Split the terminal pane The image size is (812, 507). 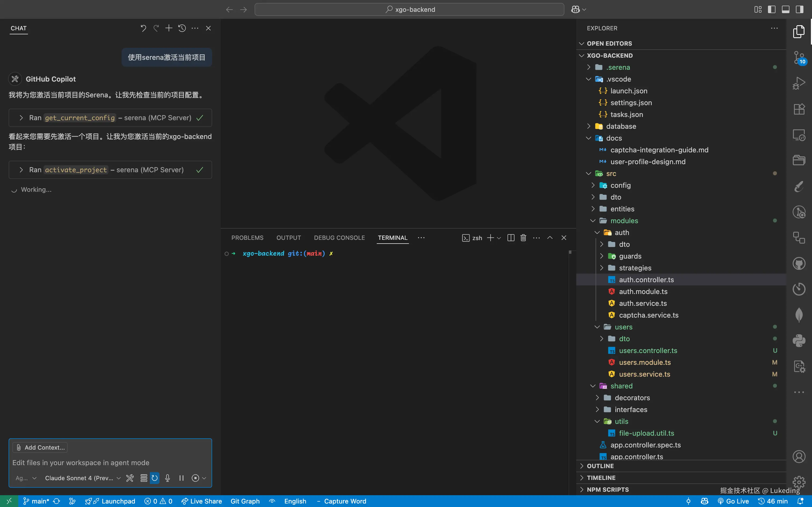(511, 238)
